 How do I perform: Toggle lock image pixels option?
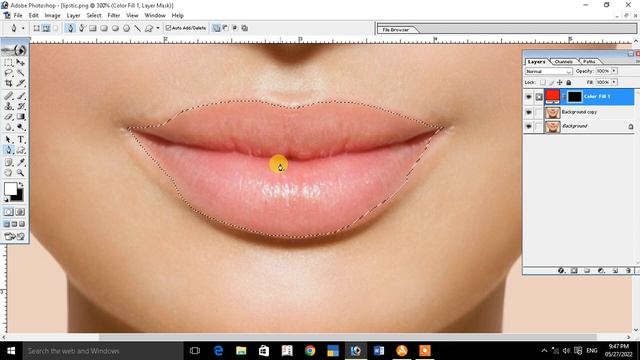coord(551,82)
